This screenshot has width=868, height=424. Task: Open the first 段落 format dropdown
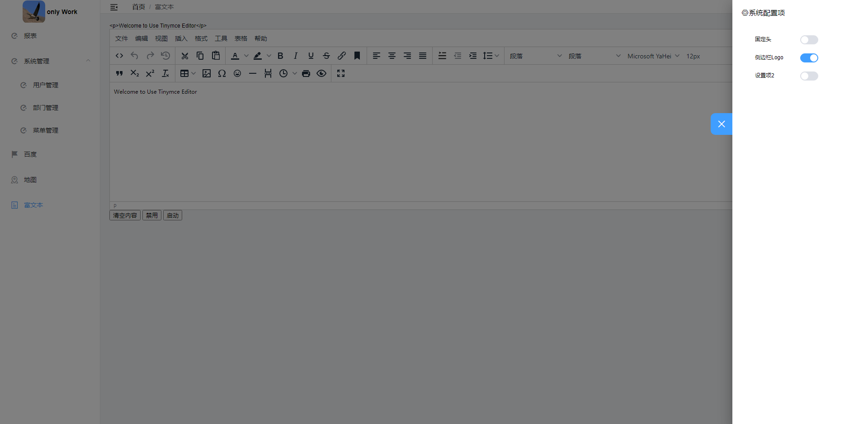(536, 56)
